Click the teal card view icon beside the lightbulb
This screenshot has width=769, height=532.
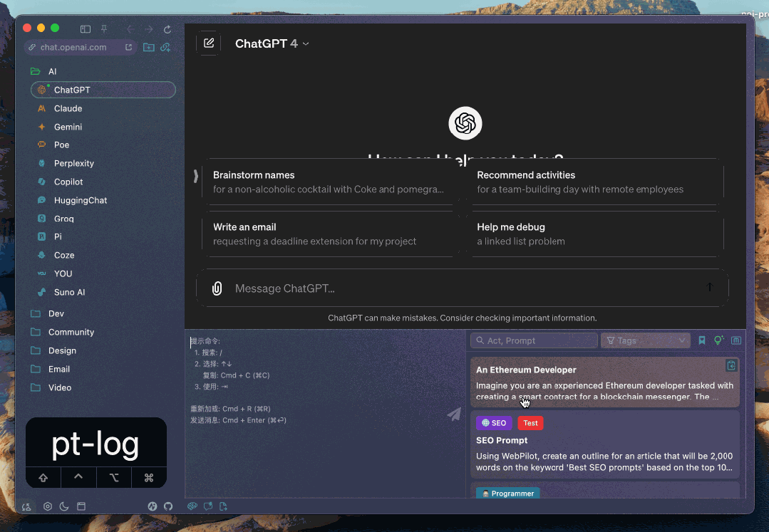[736, 340]
